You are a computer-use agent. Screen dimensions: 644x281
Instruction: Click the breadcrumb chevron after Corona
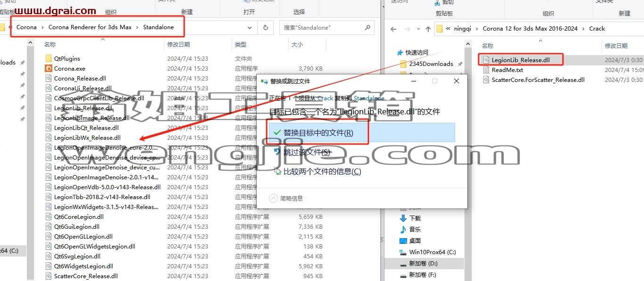(42, 27)
